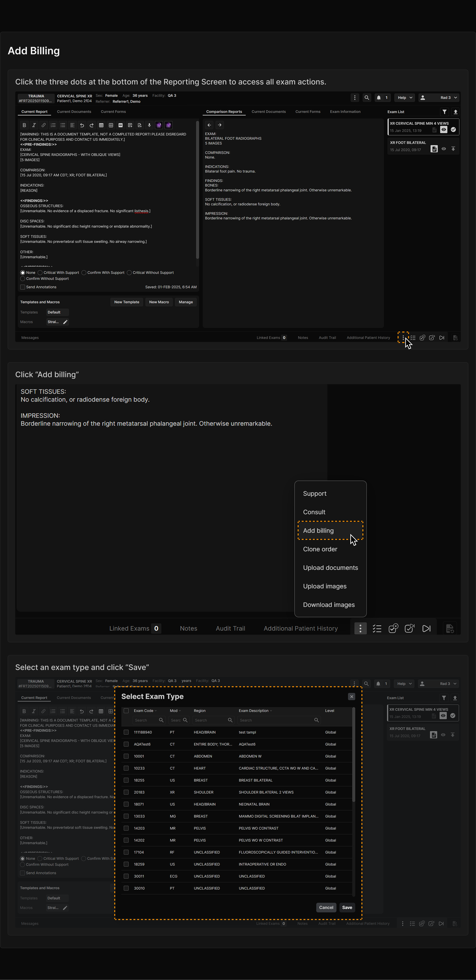Open the Exam Description column header dropdown
The image size is (476, 980).
click(271, 711)
